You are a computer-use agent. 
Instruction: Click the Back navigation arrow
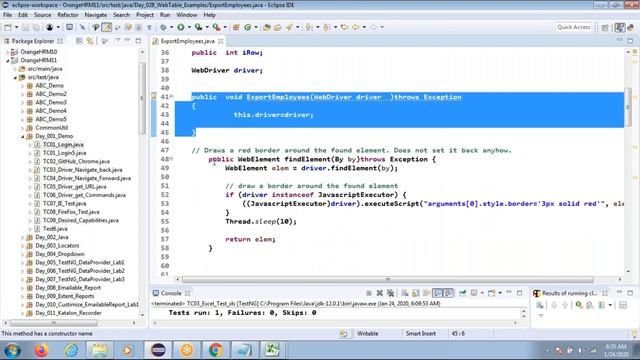point(356,27)
